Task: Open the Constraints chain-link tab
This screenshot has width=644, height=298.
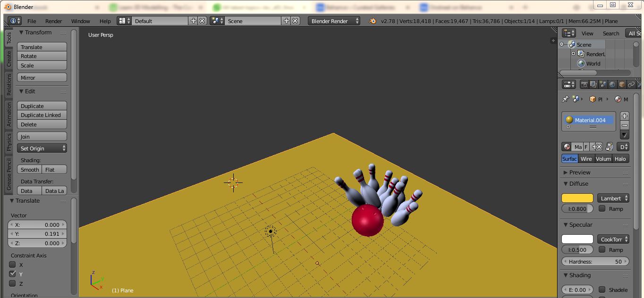Action: pyautogui.click(x=631, y=84)
